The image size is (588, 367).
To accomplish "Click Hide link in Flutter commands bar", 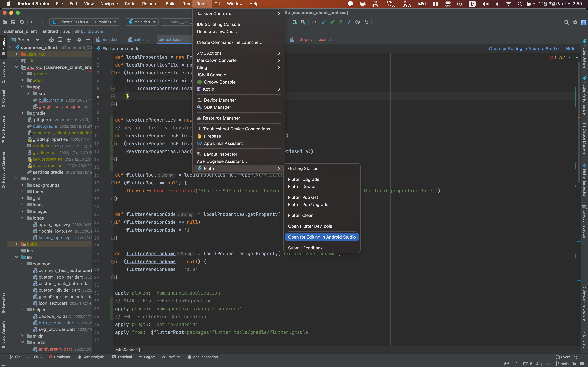I will click(x=570, y=48).
